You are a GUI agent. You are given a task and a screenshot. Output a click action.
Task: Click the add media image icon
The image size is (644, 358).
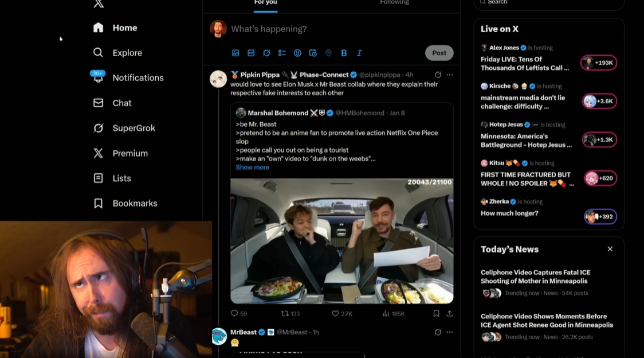point(235,53)
